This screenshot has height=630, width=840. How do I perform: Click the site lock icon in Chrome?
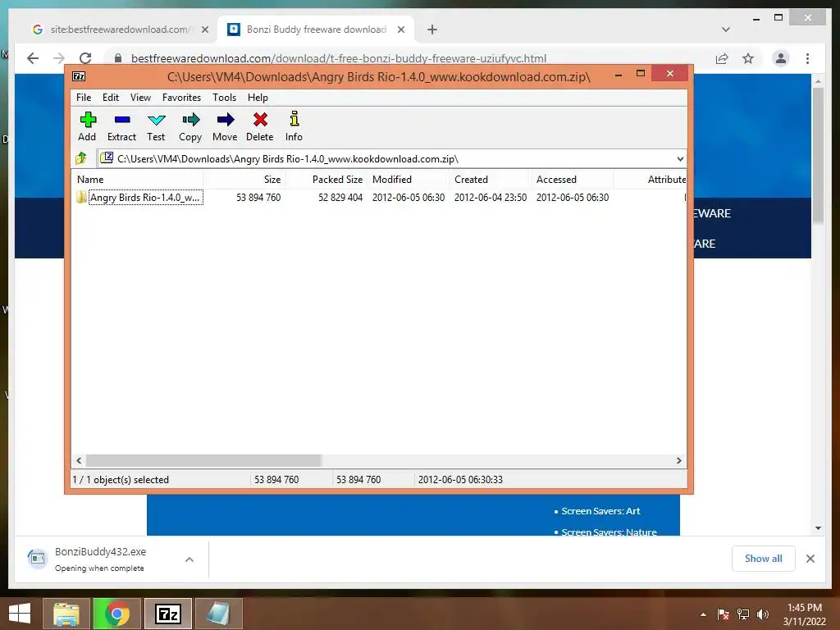click(x=118, y=58)
